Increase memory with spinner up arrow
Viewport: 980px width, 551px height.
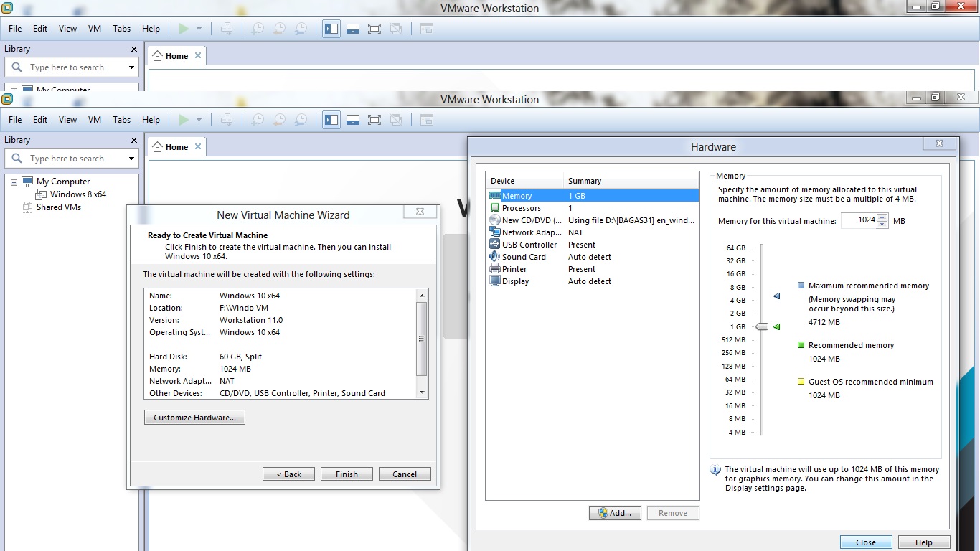click(882, 217)
